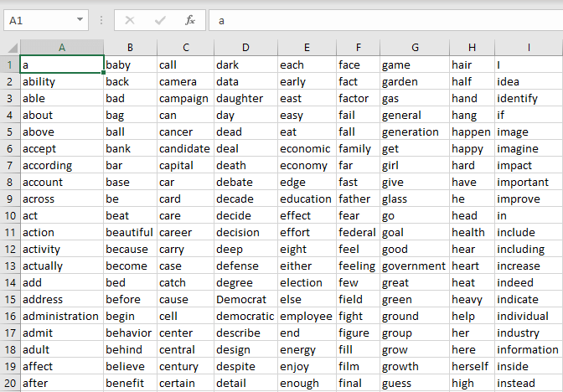Select row 10 header
The image size is (563, 392).
coord(10,215)
